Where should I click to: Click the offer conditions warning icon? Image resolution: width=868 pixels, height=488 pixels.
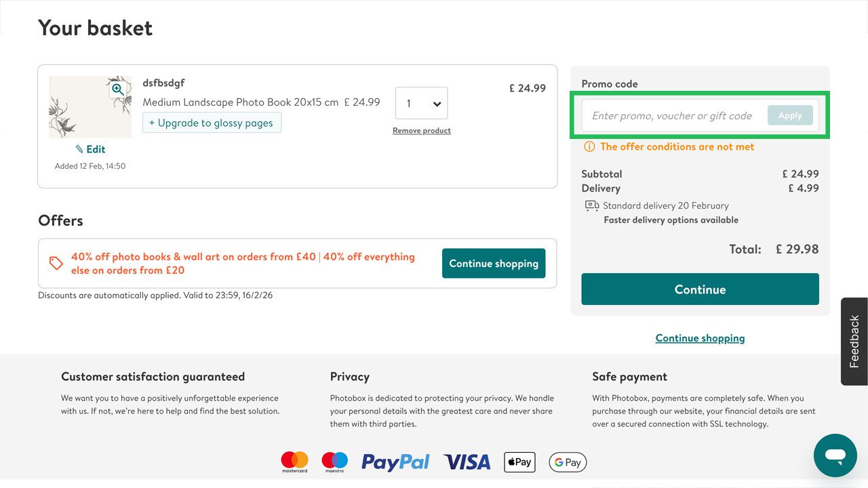tap(588, 146)
